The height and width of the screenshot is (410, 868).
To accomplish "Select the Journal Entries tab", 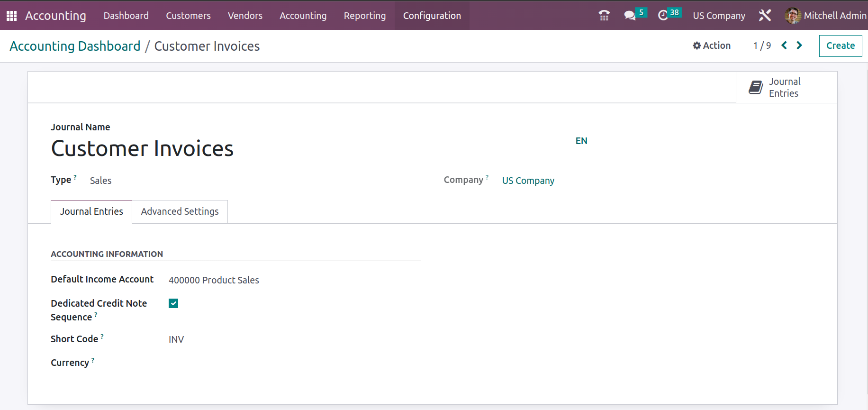I will [91, 211].
